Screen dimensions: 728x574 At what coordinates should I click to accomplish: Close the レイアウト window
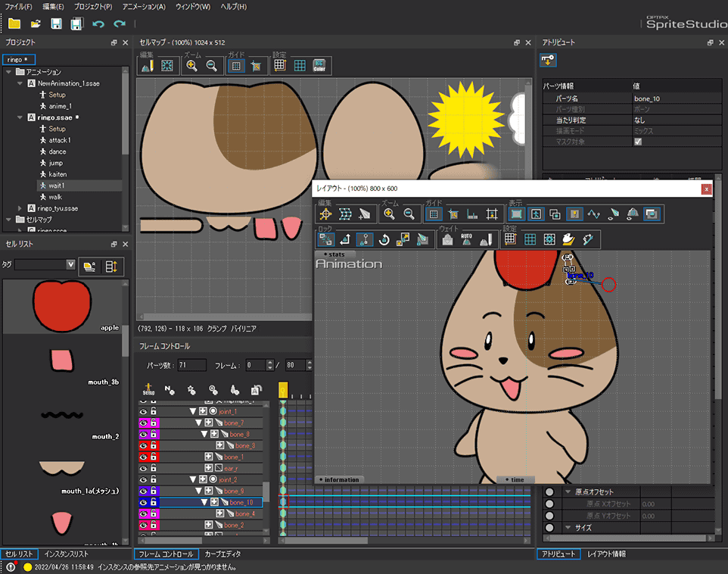coord(706,189)
